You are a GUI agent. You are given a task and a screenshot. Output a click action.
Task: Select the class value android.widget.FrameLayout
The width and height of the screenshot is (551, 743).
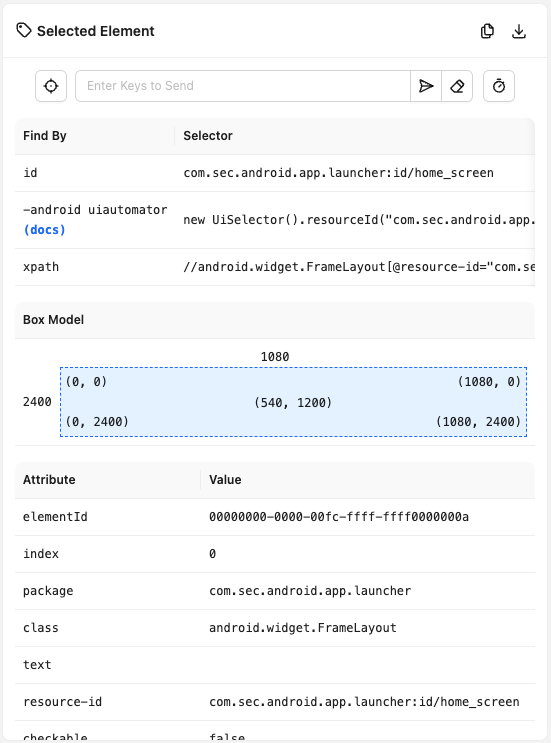pyautogui.click(x=303, y=628)
